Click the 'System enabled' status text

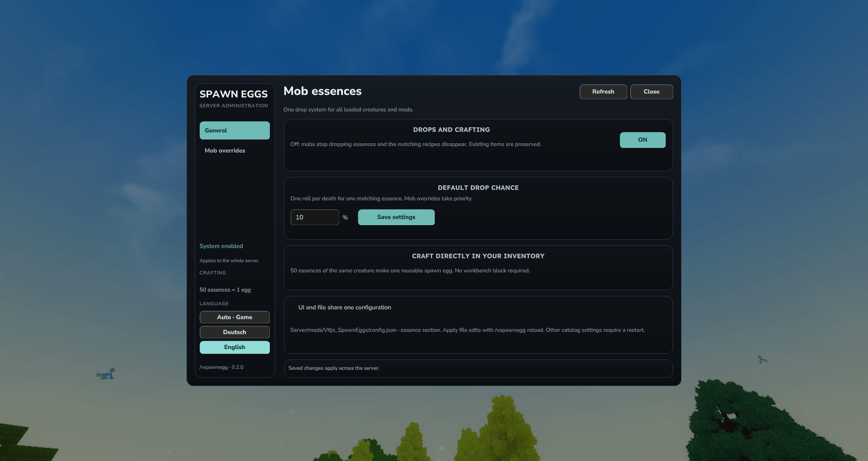point(221,246)
